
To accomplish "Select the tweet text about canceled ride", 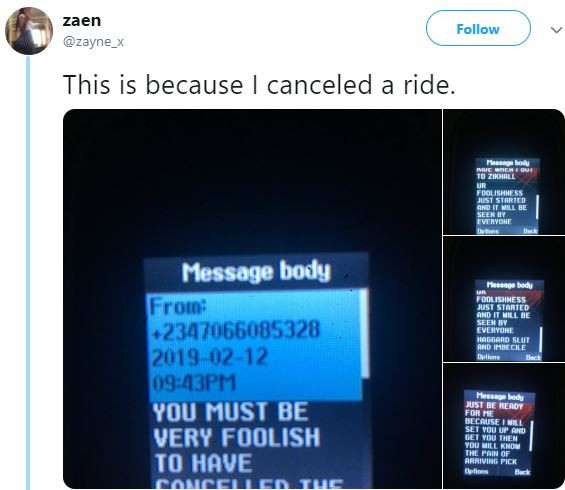I will click(259, 85).
